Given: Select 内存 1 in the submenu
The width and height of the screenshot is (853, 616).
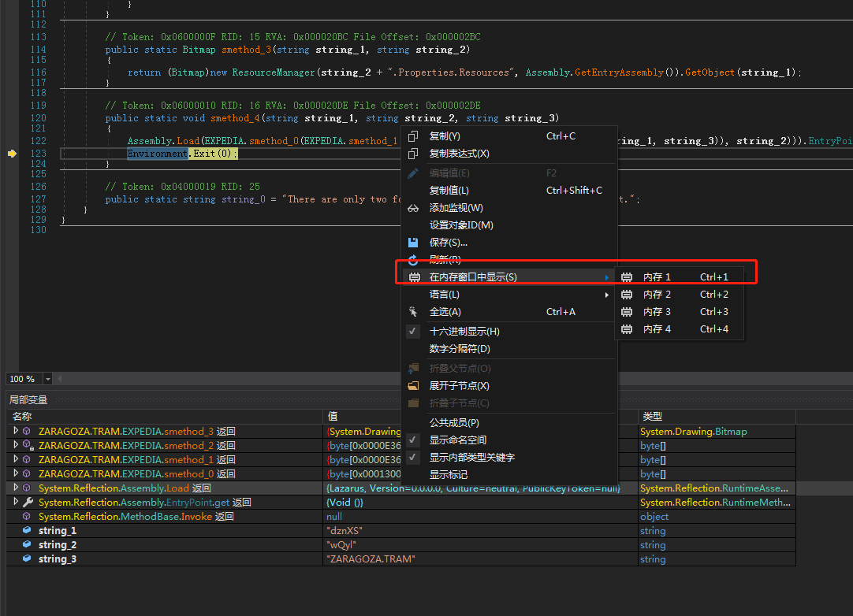Looking at the screenshot, I should point(679,277).
